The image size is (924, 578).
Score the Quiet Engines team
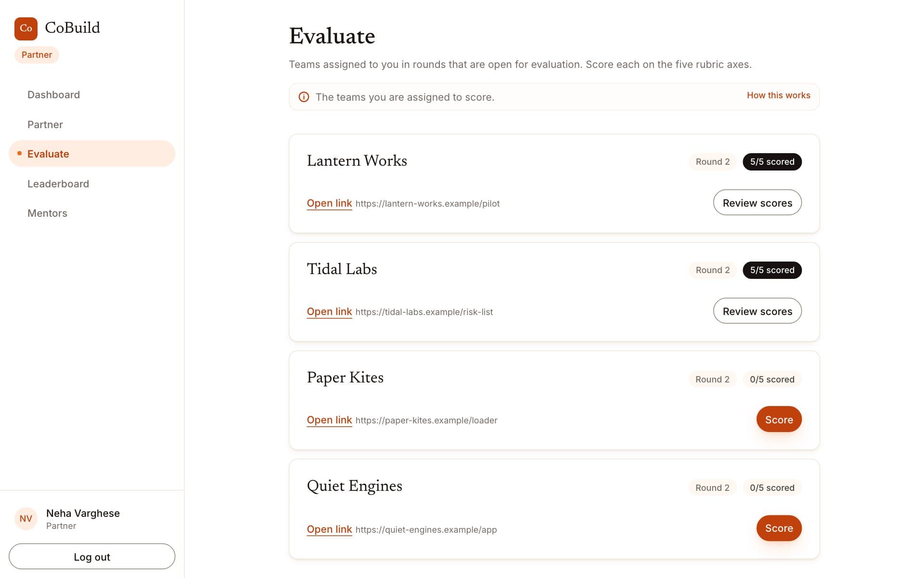[779, 528]
